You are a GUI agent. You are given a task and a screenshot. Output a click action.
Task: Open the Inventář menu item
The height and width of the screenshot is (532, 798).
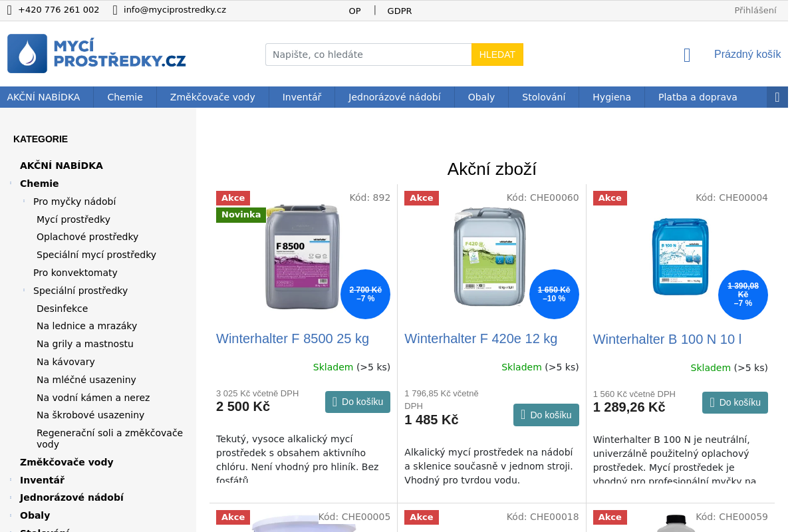tap(302, 97)
